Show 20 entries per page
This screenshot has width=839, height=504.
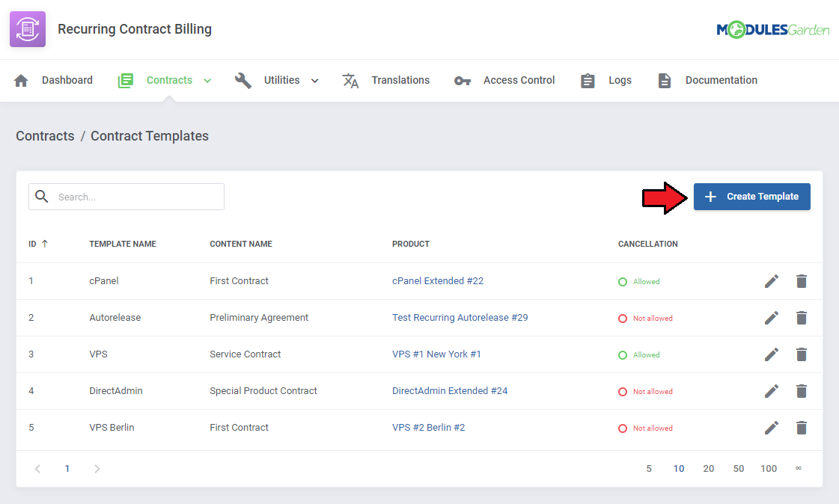709,469
